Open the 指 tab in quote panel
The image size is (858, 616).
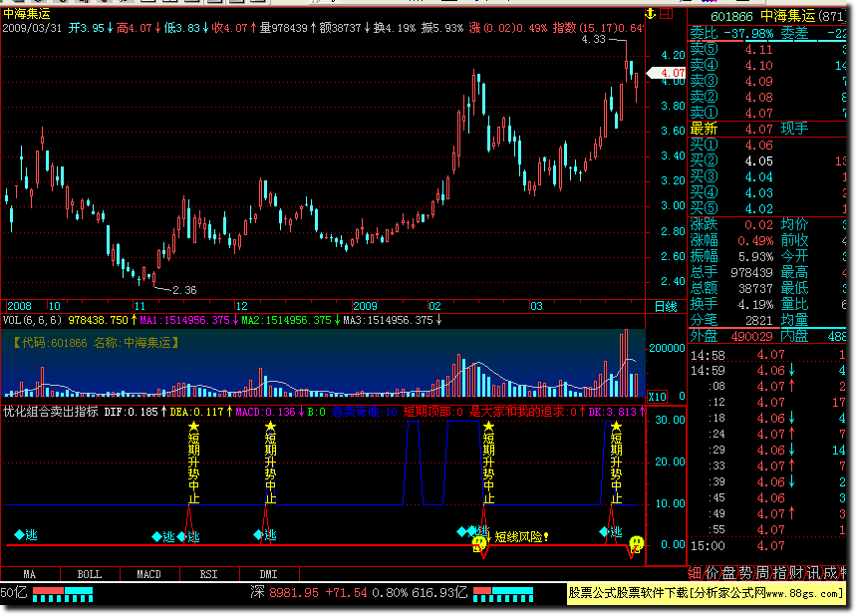point(779,573)
